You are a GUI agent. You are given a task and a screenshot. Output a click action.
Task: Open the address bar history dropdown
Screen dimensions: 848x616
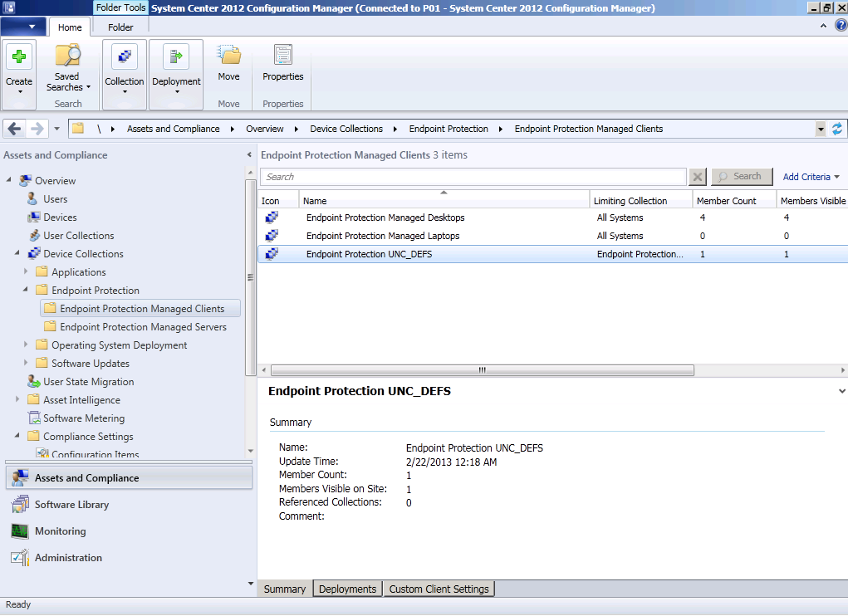click(821, 129)
